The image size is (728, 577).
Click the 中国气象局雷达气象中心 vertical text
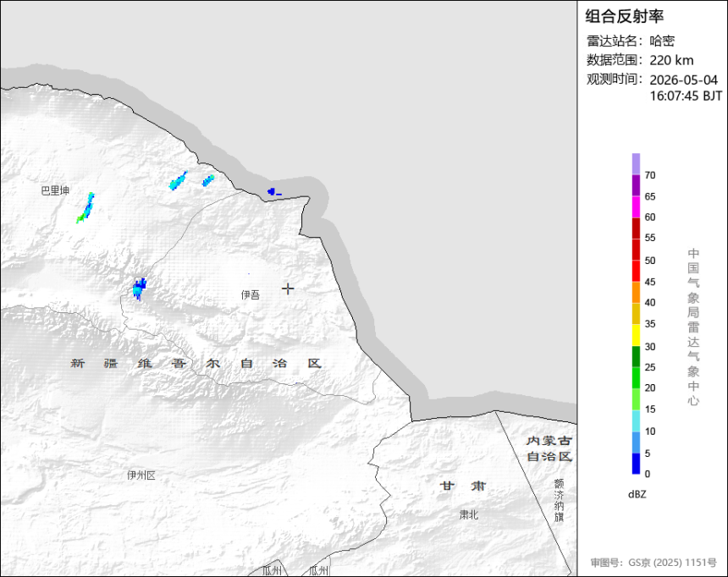(x=693, y=327)
